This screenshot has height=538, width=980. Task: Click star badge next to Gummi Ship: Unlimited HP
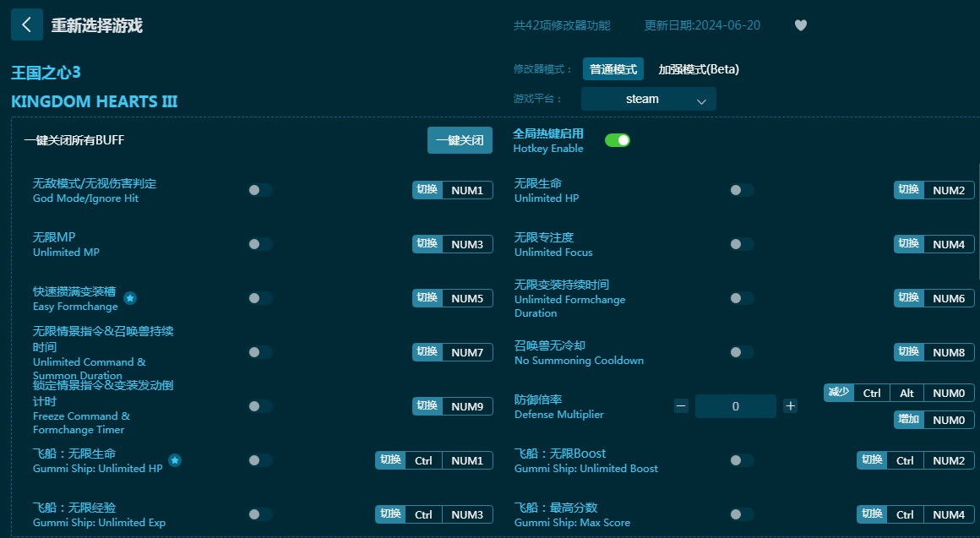click(175, 460)
